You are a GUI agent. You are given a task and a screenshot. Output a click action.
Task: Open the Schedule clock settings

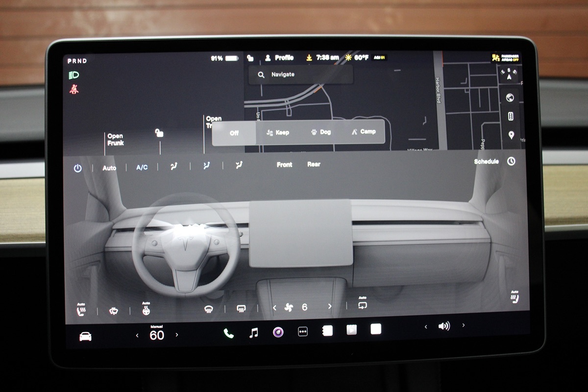[511, 161]
